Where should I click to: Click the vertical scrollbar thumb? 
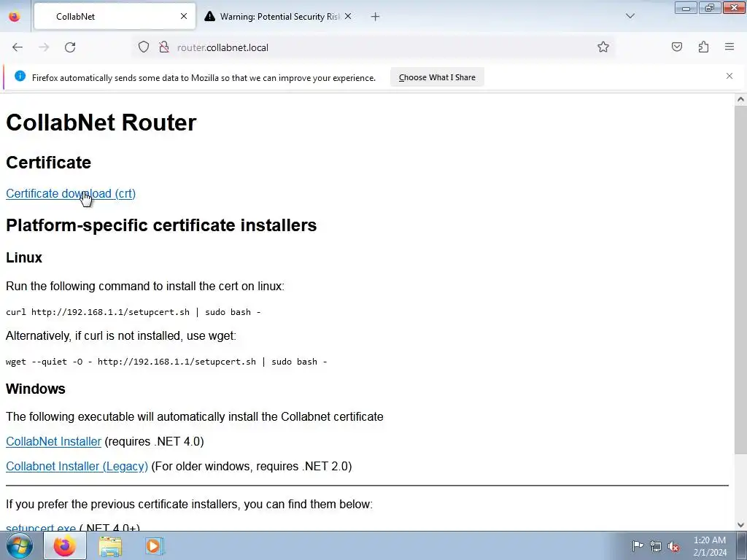(x=740, y=280)
